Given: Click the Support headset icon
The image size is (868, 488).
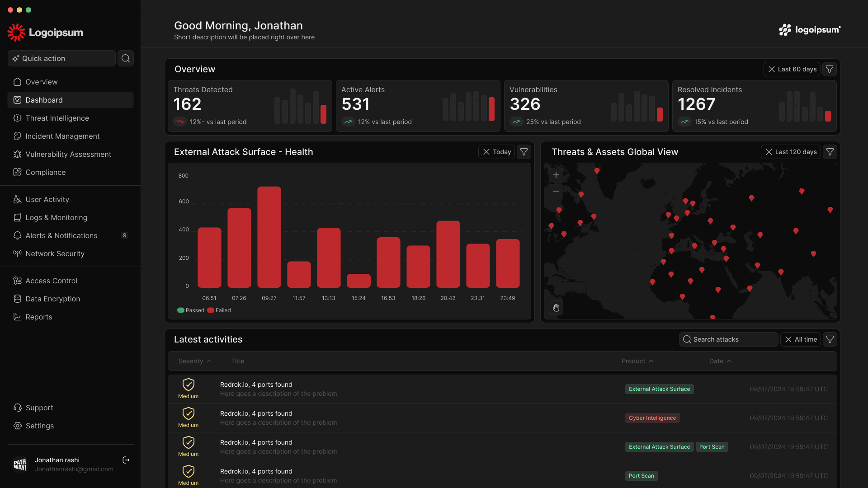Looking at the screenshot, I should click(18, 408).
